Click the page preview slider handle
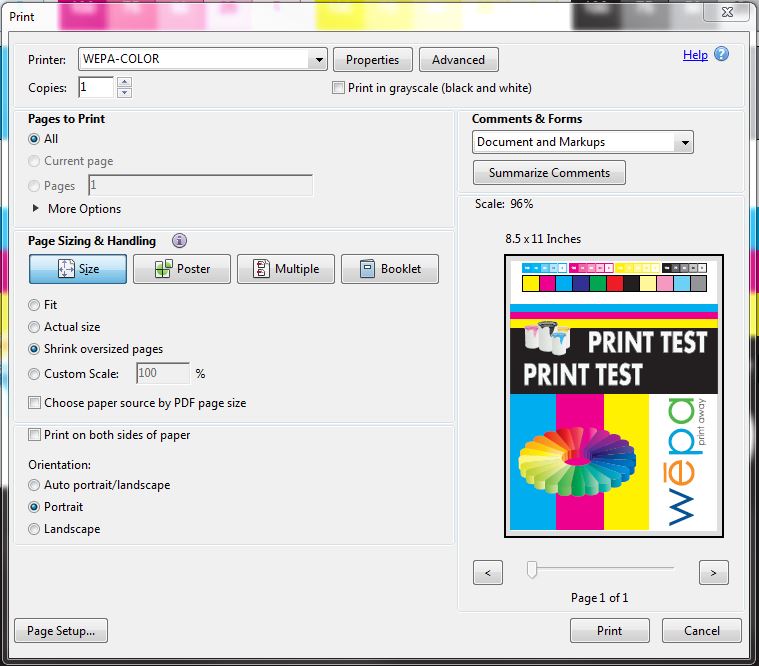This screenshot has width=759, height=666. pyautogui.click(x=532, y=569)
